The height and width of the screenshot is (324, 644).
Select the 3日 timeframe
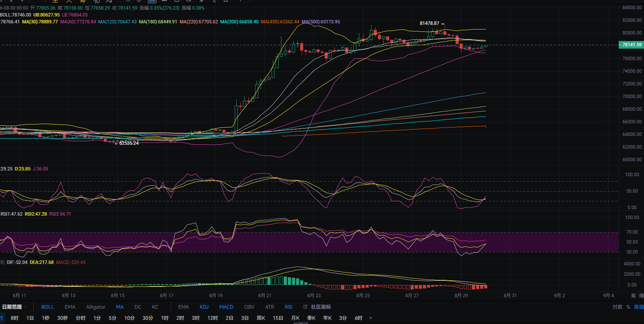pyautogui.click(x=245, y=318)
